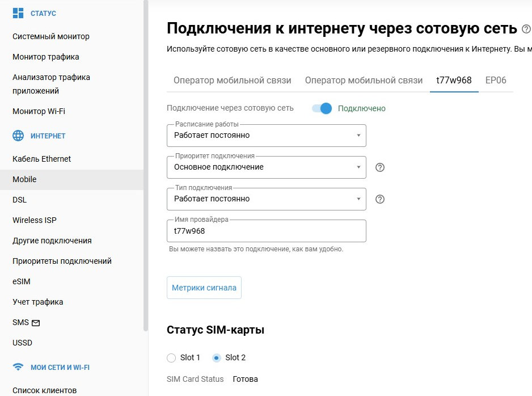Select the Slot 1 radio button
This screenshot has width=532, height=396.
point(172,358)
